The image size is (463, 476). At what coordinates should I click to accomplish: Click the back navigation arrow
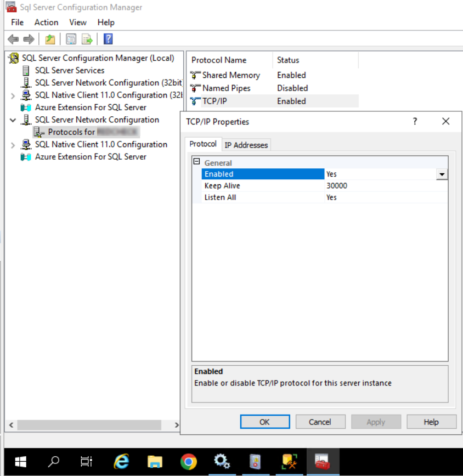pyautogui.click(x=13, y=38)
